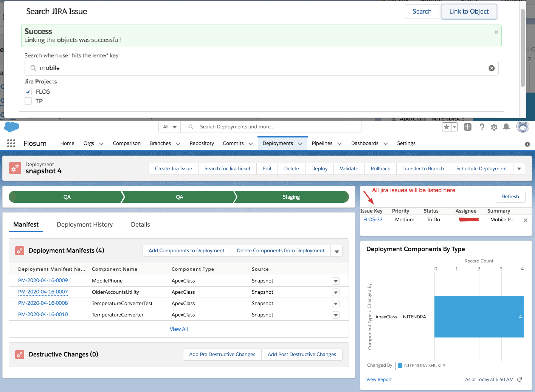
Task: Refresh the chart with the reload icon
Action: pos(519,380)
